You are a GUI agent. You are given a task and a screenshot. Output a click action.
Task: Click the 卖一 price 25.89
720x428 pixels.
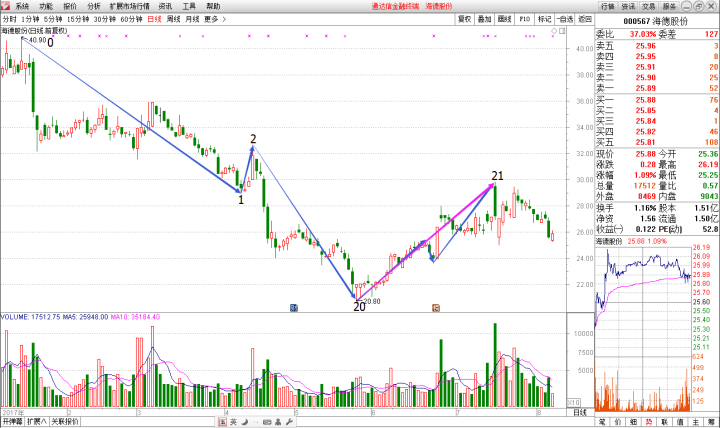[x=646, y=88]
